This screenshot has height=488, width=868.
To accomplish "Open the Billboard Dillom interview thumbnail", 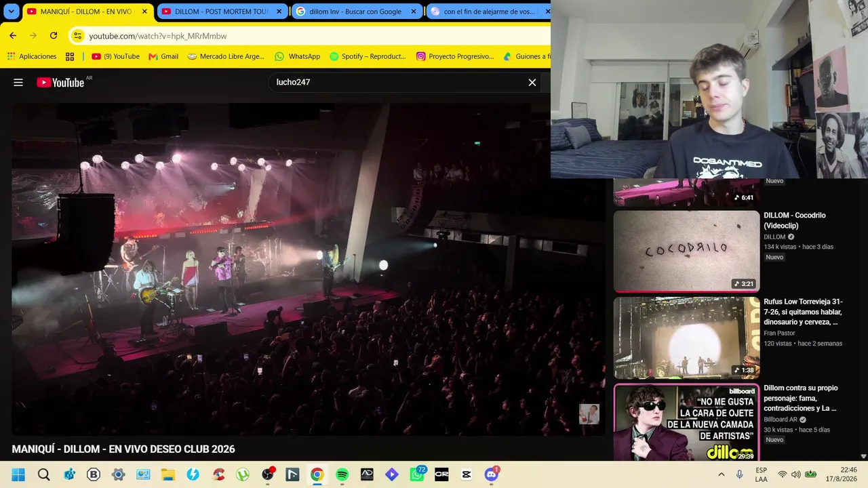I will click(686, 422).
